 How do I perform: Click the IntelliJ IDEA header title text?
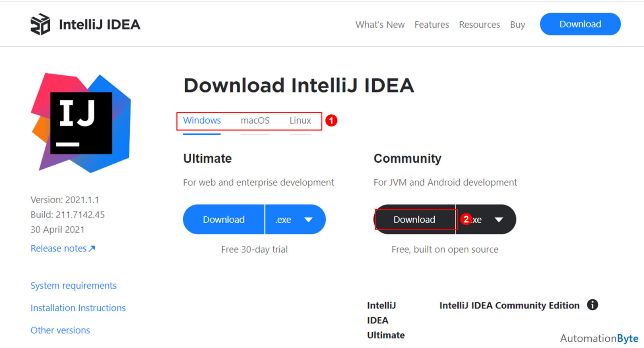pyautogui.click(x=99, y=25)
